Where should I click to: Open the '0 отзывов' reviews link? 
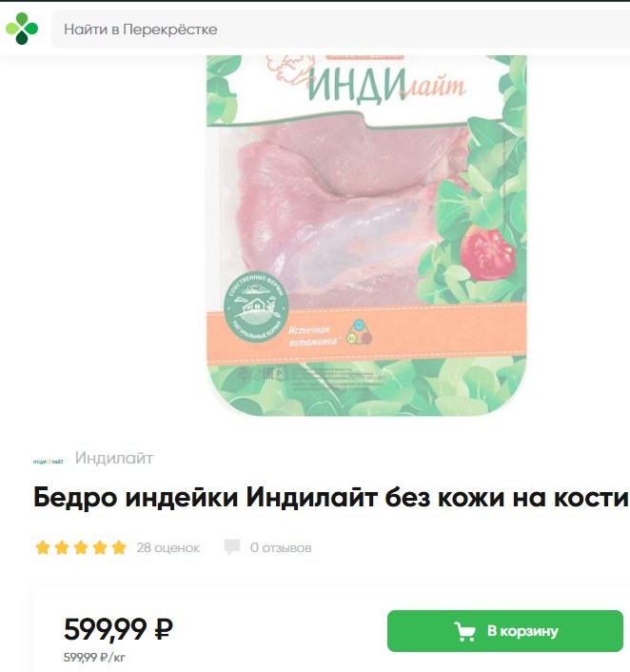click(281, 547)
